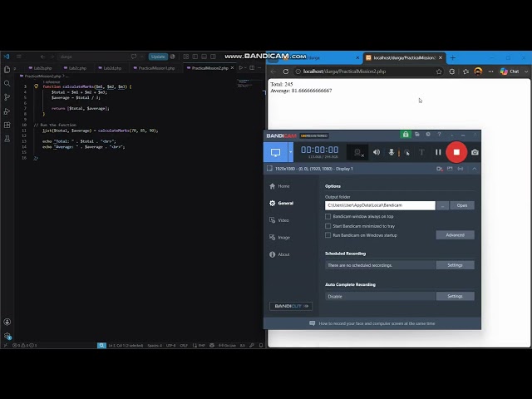Image resolution: width=532 pixels, height=399 pixels.
Task: Toggle VS Code primary sidebar layout
Action: pyautogui.click(x=195, y=57)
